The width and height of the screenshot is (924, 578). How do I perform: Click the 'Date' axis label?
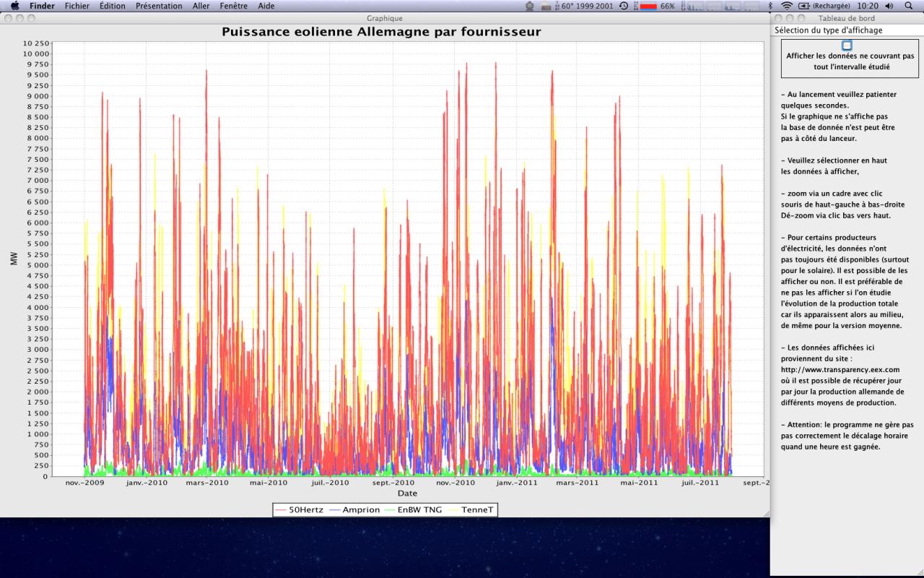407,493
